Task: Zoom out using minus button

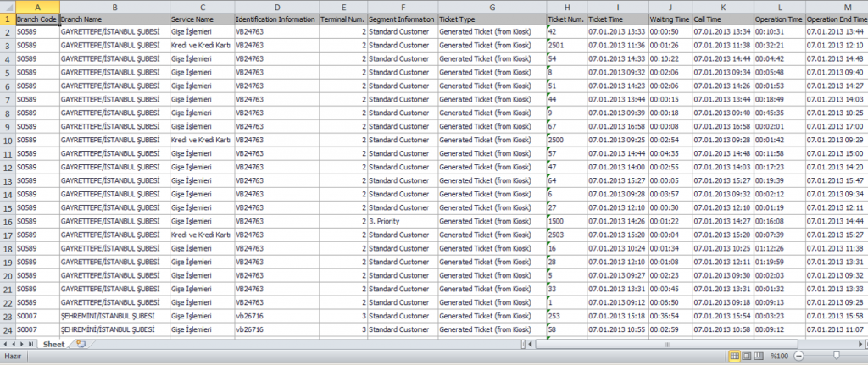Action: click(798, 356)
